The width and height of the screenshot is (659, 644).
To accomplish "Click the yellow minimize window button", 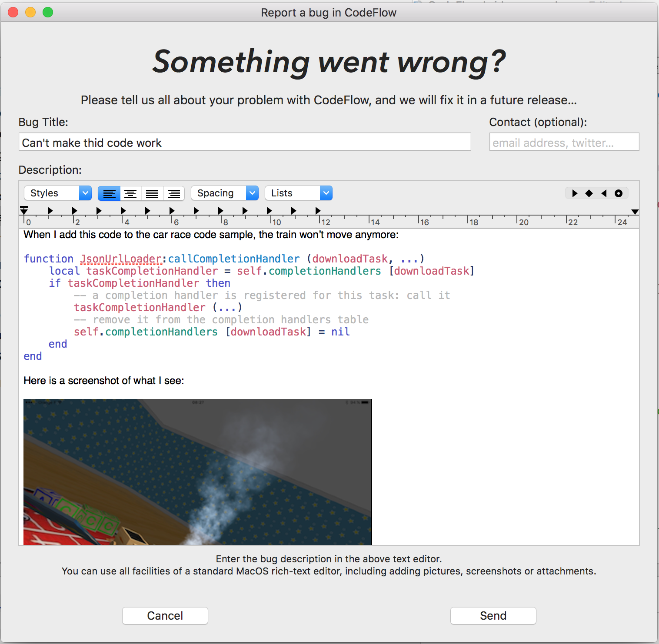I will 30,12.
